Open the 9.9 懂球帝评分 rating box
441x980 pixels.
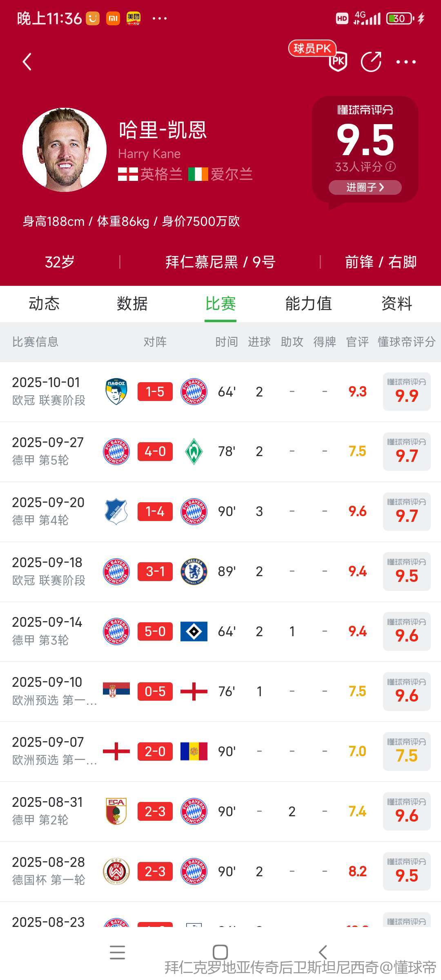point(407,392)
